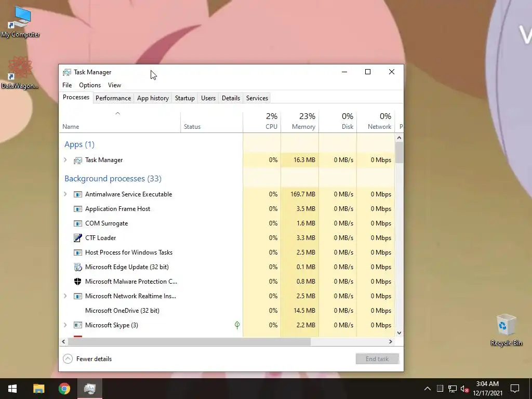The image size is (532, 399).
Task: Launch Google Chrome from the taskbar
Action: point(64,389)
